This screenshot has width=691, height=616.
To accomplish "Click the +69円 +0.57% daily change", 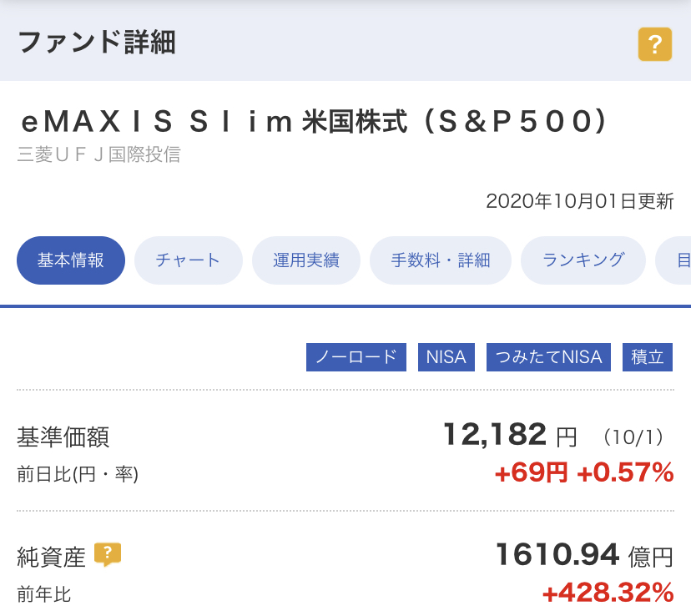I will tap(584, 472).
